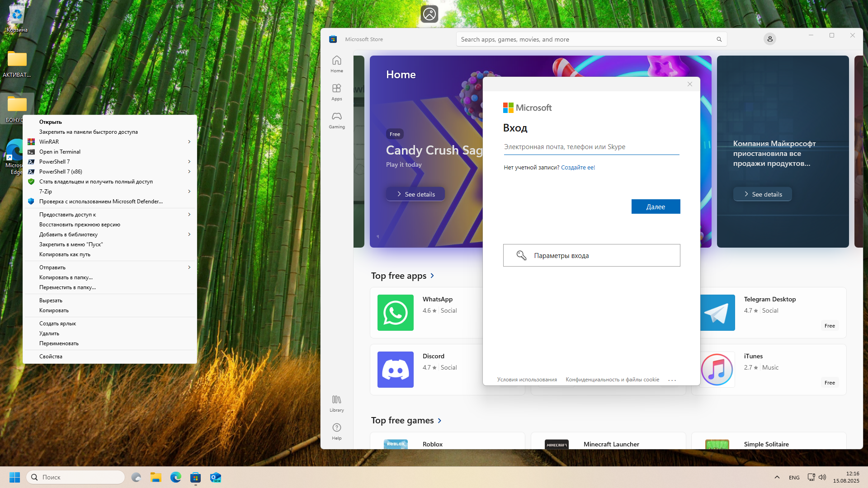
Task: Click the Windows Start button
Action: click(x=14, y=477)
